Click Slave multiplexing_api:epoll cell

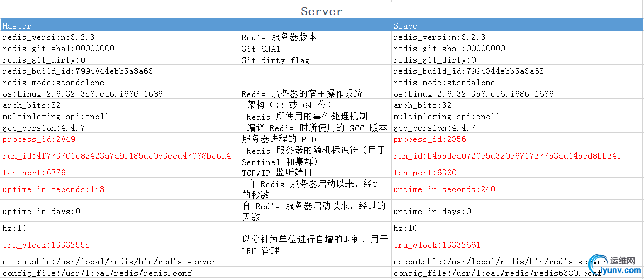518,116
